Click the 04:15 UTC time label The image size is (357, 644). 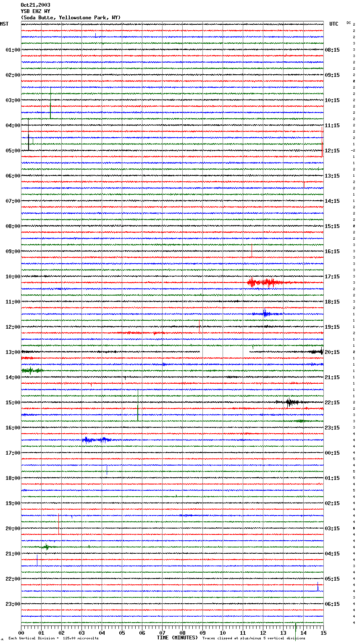tap(332, 554)
